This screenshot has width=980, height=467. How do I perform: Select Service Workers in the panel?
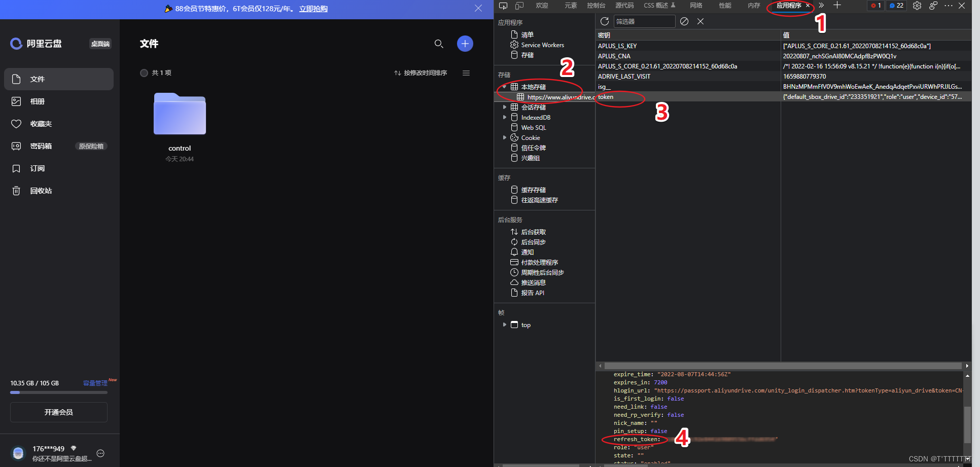pos(542,45)
